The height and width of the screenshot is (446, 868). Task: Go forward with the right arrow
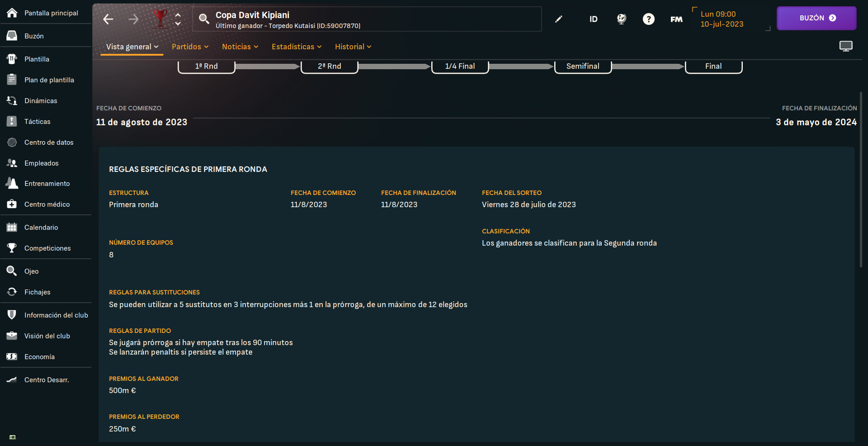[133, 19]
